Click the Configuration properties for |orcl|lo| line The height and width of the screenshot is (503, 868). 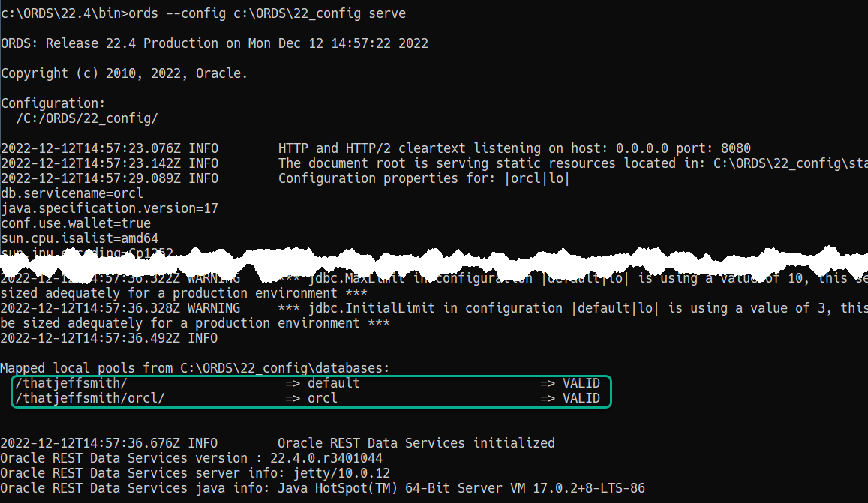(x=424, y=178)
